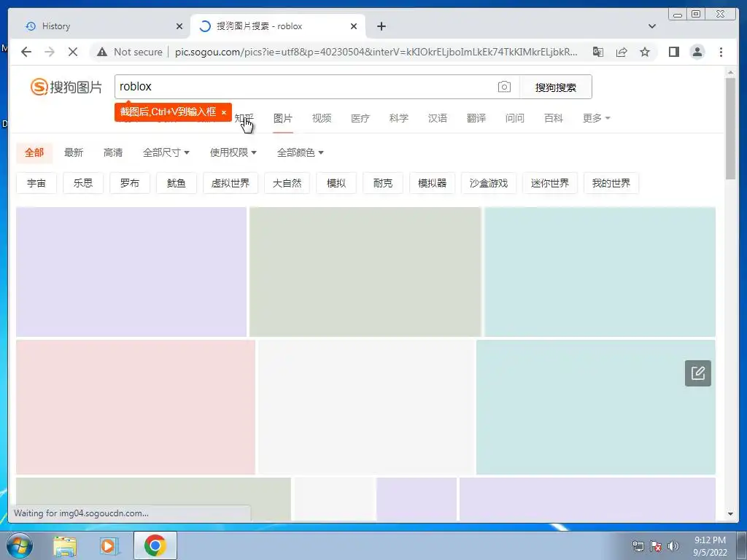Click the browser back arrow
The image size is (747, 560).
tap(26, 52)
